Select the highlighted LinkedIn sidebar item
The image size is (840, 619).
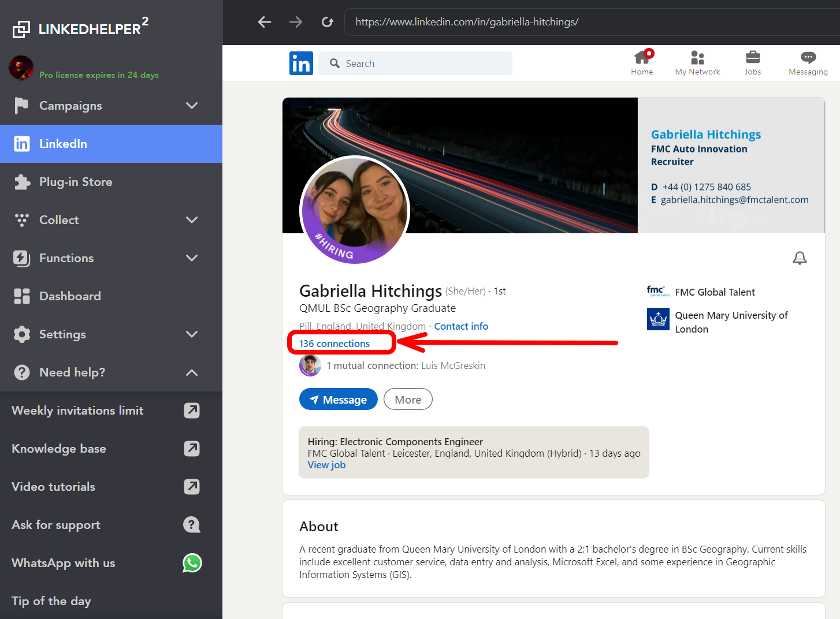pos(62,144)
